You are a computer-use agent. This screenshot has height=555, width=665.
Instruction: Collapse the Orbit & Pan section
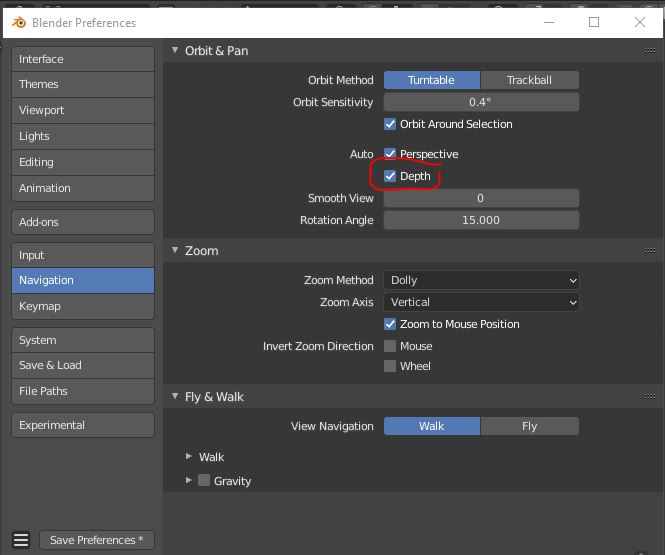coord(175,51)
